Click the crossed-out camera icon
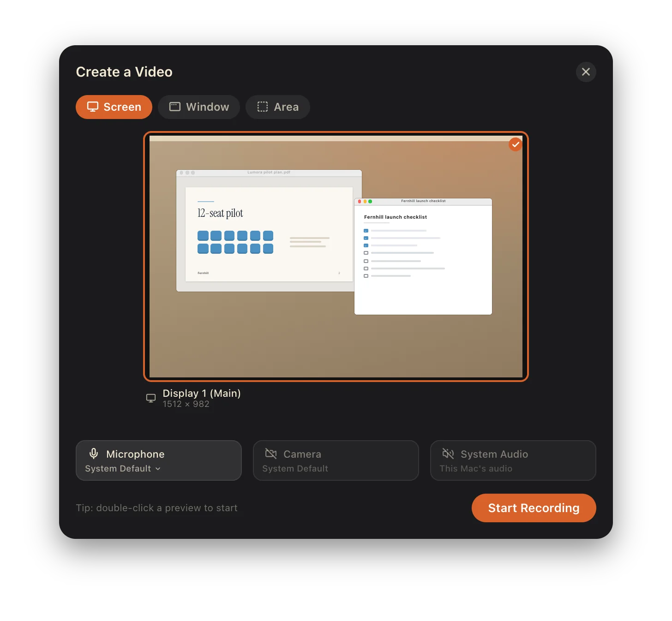Viewport: 672px width, 621px height. (271, 454)
